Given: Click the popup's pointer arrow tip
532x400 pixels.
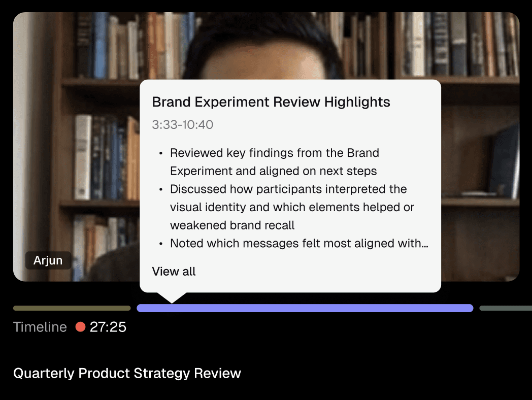Looking at the screenshot, I should 172,302.
